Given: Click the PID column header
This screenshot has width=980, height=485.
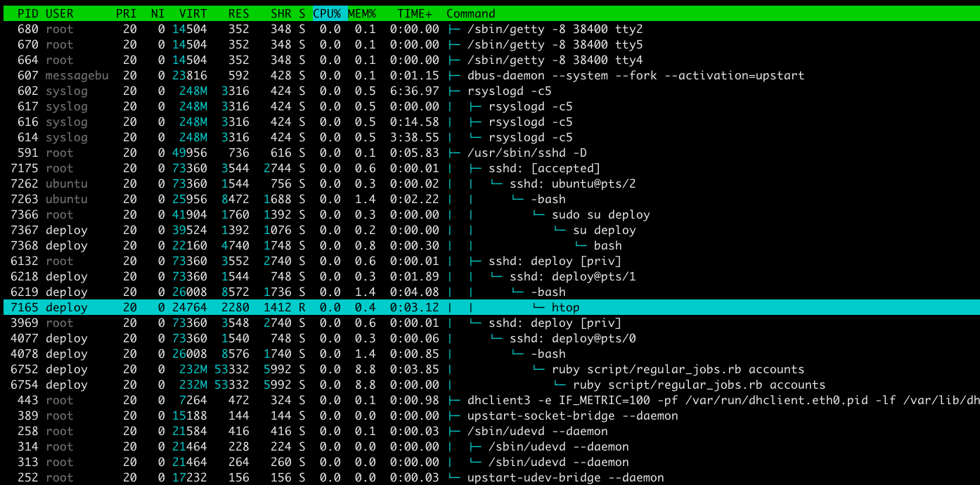Looking at the screenshot, I should pyautogui.click(x=27, y=13).
